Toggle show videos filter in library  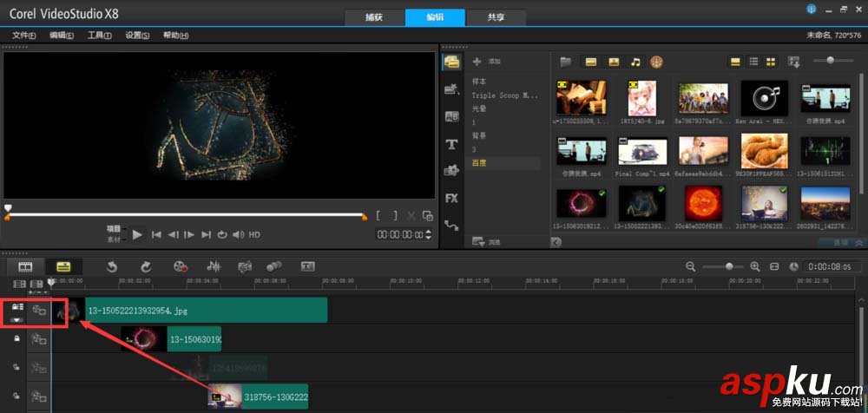(590, 62)
